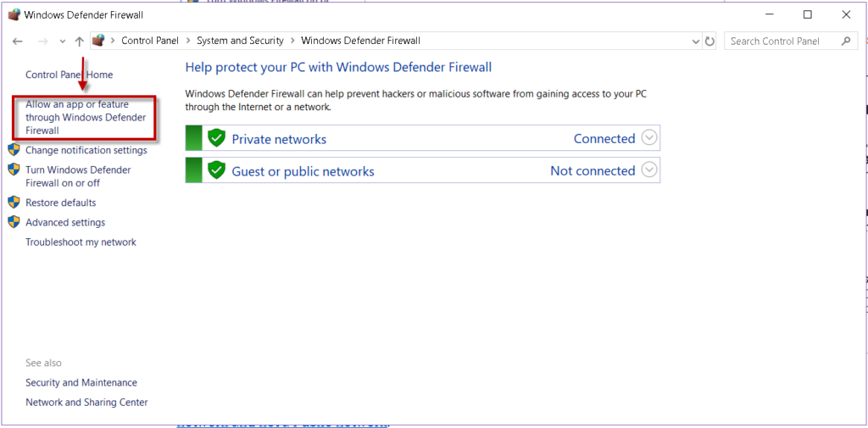Expand chevron after Control Panel breadcrumb
The width and height of the screenshot is (868, 428).
(188, 41)
